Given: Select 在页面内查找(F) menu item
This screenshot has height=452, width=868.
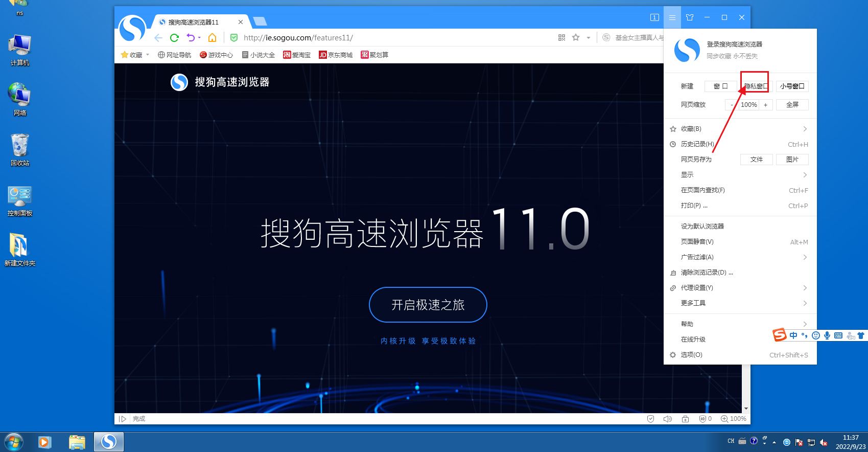Looking at the screenshot, I should pyautogui.click(x=740, y=190).
